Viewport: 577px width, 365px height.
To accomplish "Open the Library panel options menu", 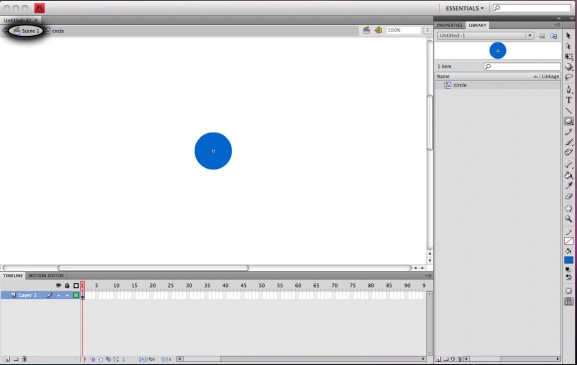I will [x=557, y=25].
